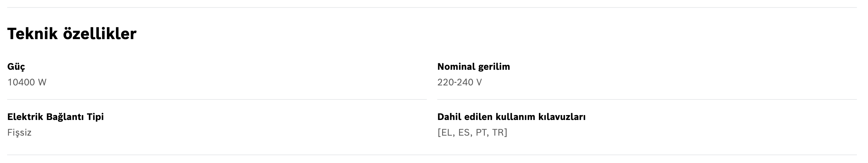Click the word özellikler in heading
Screen dimensions: 868x163
[x=100, y=34]
